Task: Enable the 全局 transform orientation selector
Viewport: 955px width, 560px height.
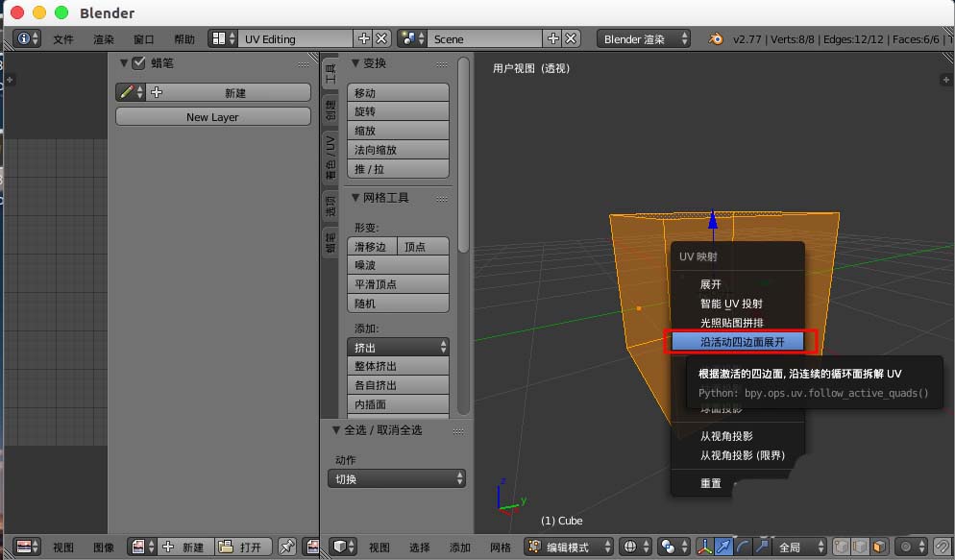Action: click(x=800, y=546)
